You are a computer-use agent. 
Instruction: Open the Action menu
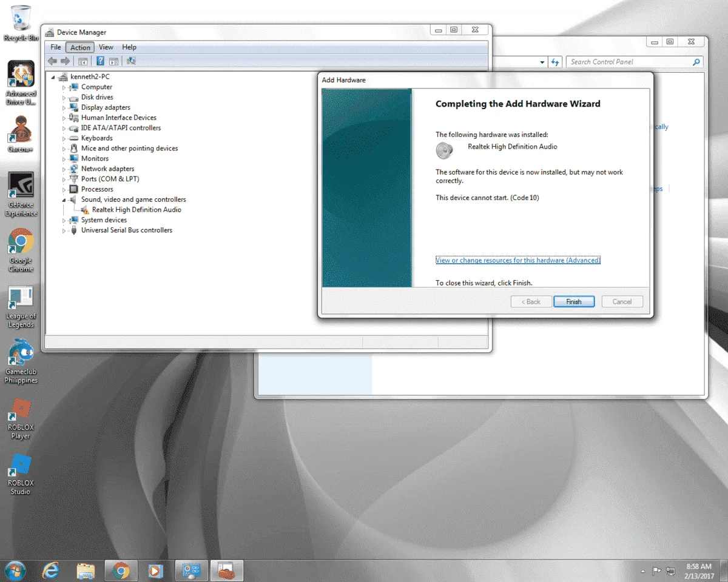pos(80,47)
